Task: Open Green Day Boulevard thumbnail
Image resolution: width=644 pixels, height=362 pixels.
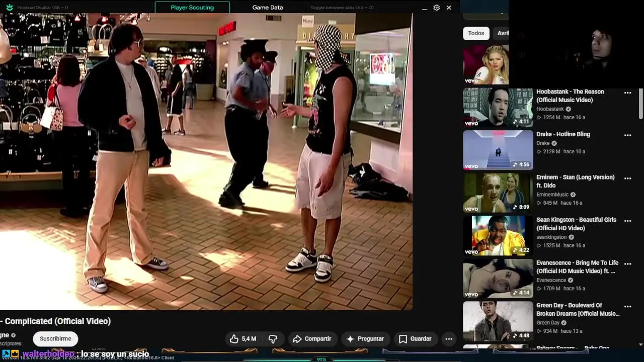Action: point(498,321)
